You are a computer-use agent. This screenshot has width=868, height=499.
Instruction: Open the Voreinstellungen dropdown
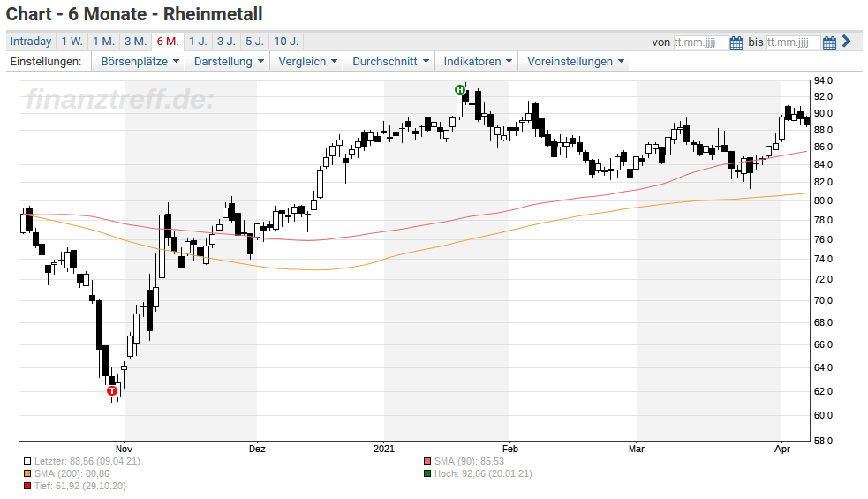pos(575,62)
